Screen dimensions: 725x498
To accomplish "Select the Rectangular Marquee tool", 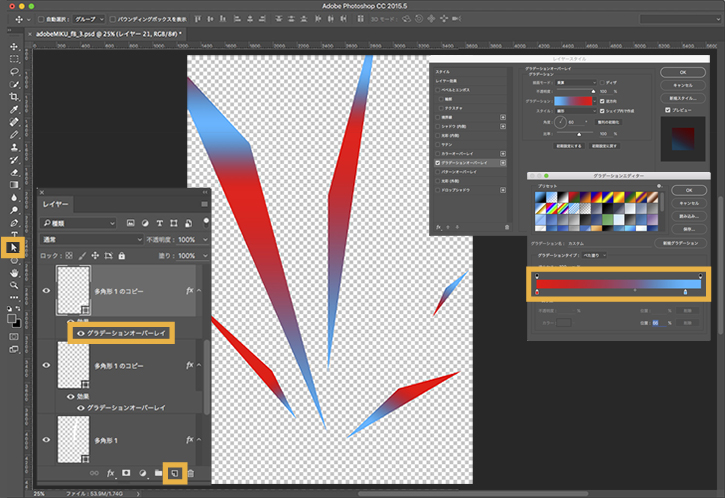I will point(14,59).
